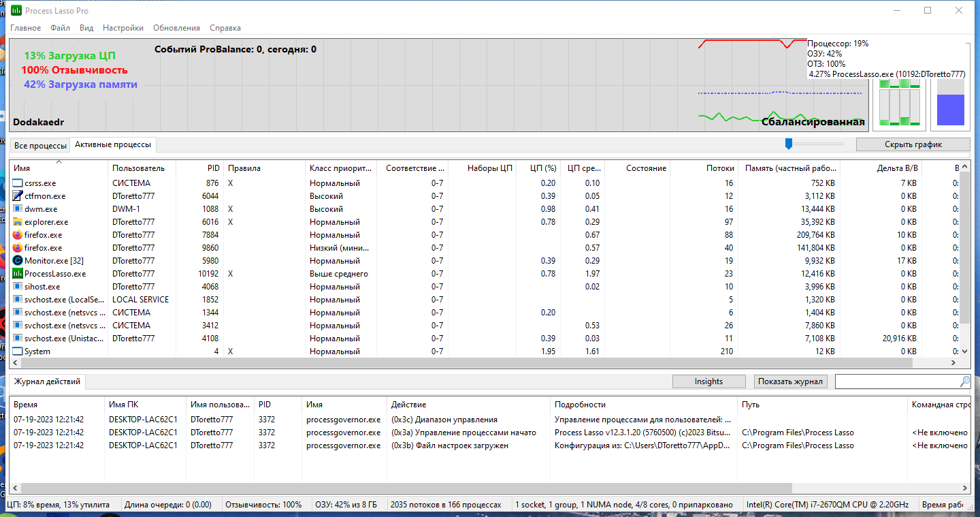Click the process list vertical scrollbar down arrow

point(964,351)
